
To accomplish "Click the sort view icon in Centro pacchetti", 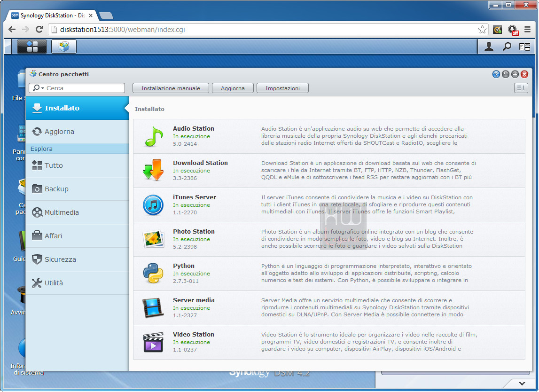I will [521, 88].
